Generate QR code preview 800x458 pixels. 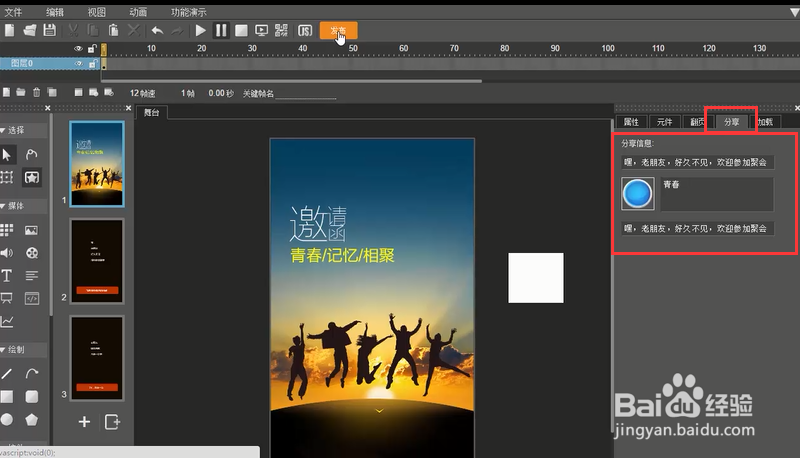(281, 31)
